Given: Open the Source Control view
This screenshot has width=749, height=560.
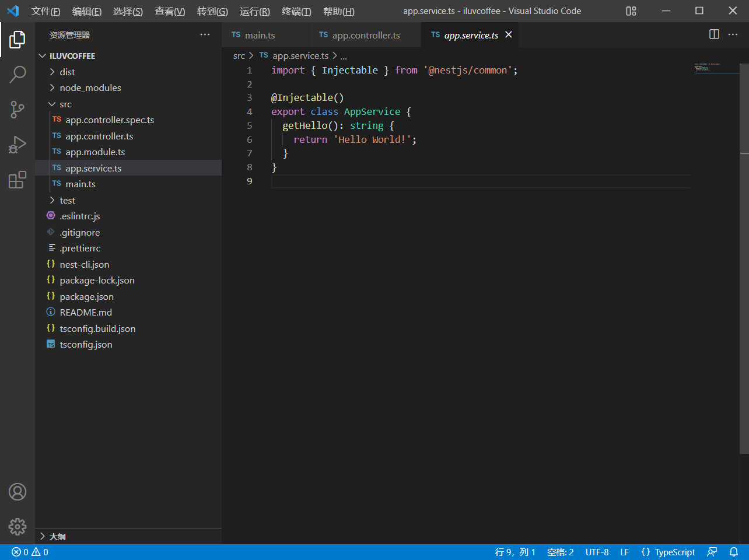Looking at the screenshot, I should pyautogui.click(x=17, y=109).
